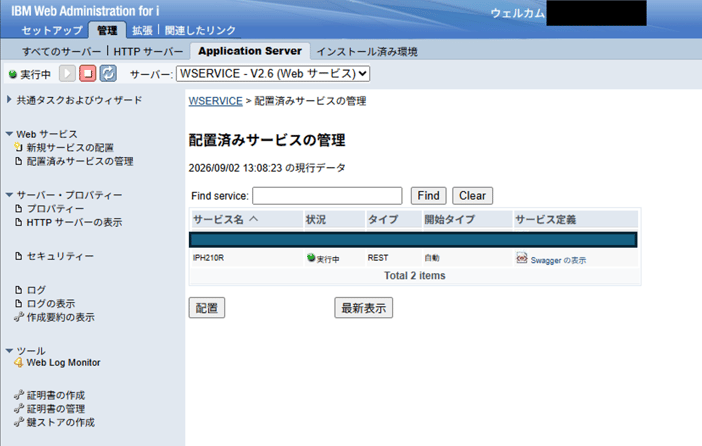Open the WSERVICE breadcrumb link

tap(215, 101)
